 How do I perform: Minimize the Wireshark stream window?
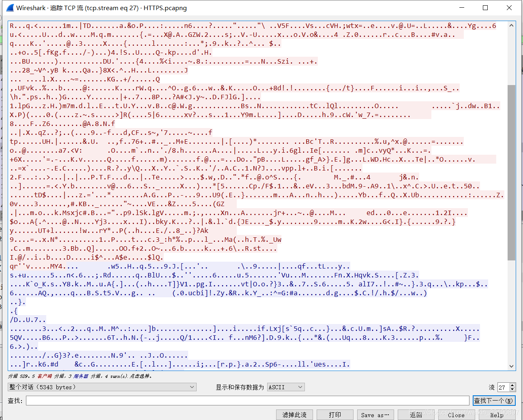[462, 8]
